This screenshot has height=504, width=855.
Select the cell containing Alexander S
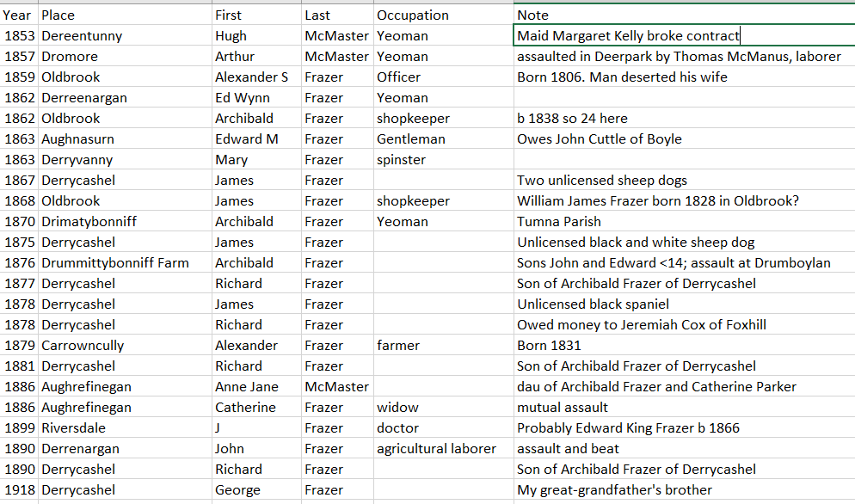point(251,77)
